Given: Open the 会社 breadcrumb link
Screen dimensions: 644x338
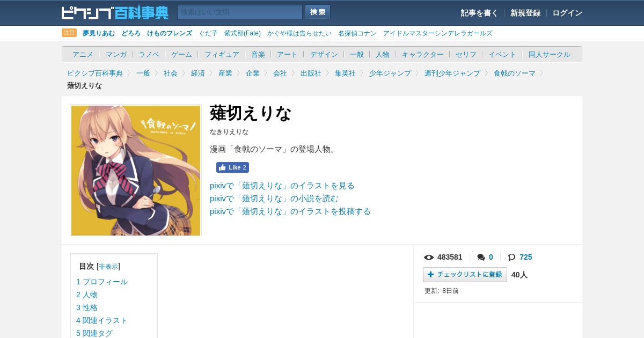Looking at the screenshot, I should (280, 73).
